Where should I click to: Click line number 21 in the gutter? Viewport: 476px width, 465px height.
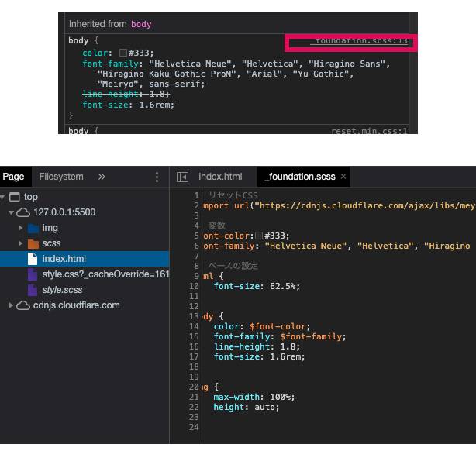(194, 397)
